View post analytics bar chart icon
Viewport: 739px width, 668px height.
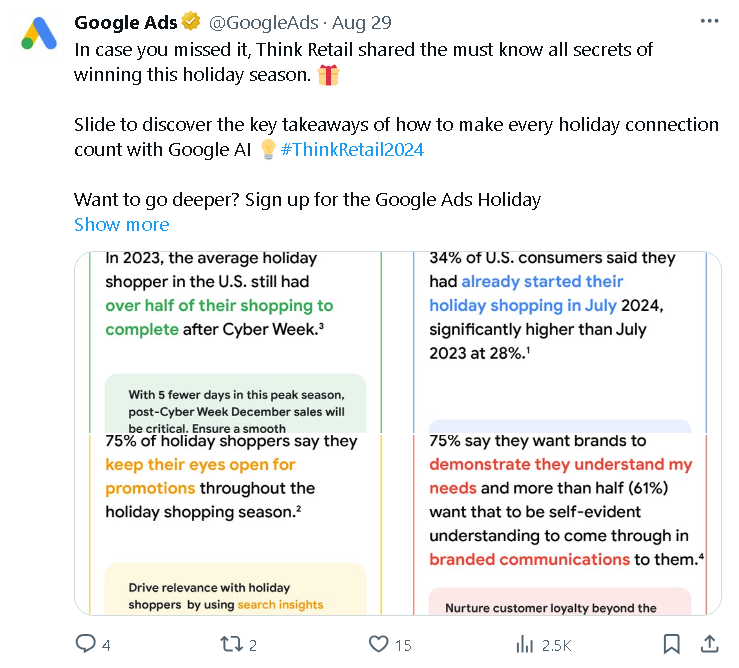[x=524, y=644]
